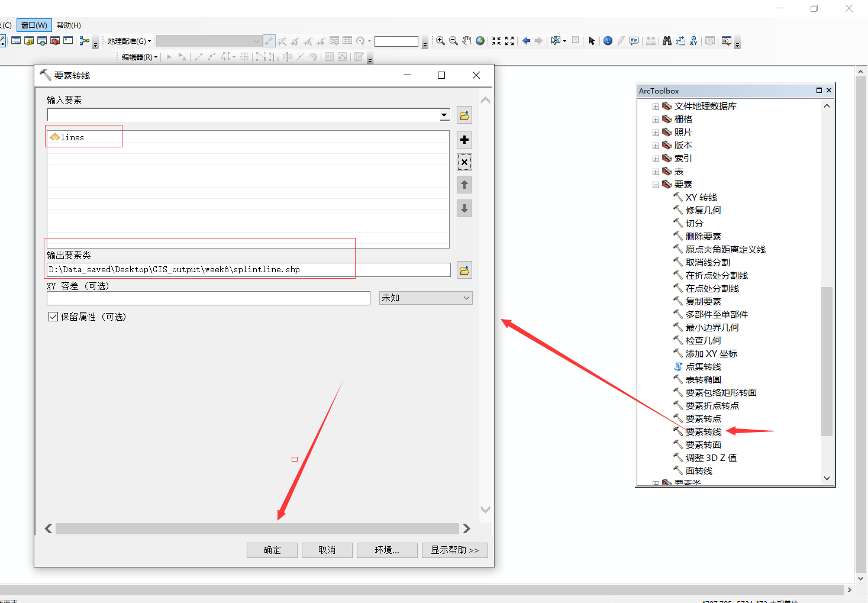Viewport: 868px width, 603px height.
Task: Click the 确定 button
Action: [272, 550]
